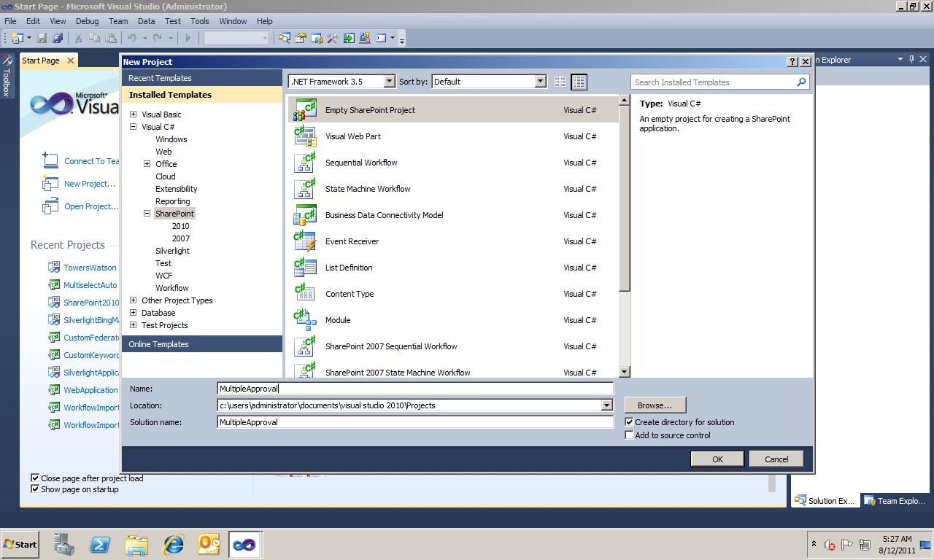This screenshot has height=560, width=934.
Task: Choose the Module template icon
Action: point(304,320)
